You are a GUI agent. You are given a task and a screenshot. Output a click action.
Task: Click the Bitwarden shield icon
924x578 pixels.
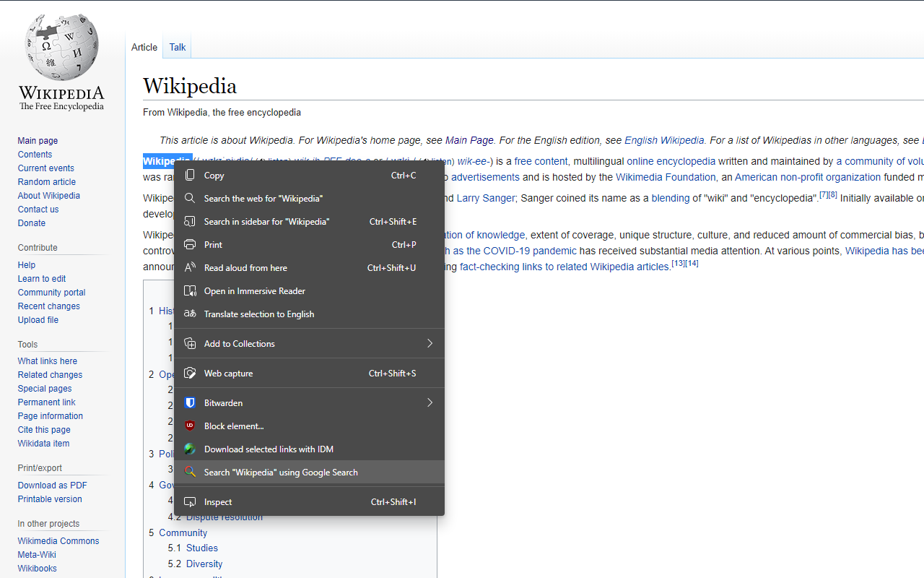pos(189,402)
